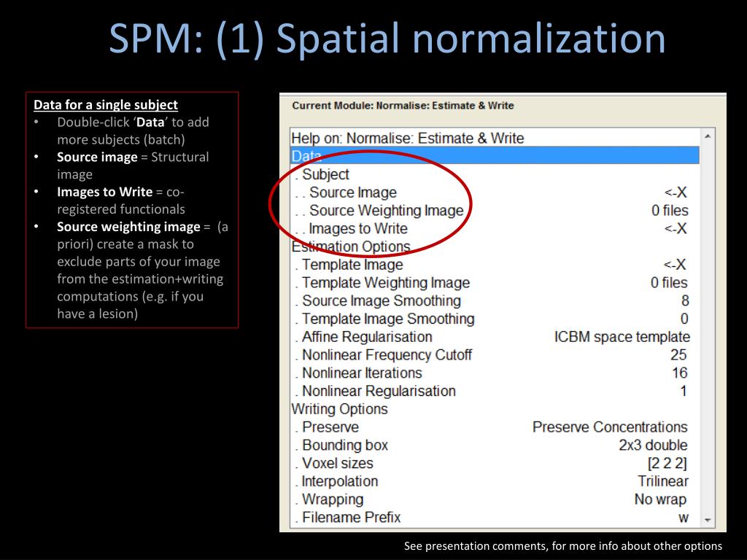
Task: Click the frequency cutoff value 25
Action: pos(678,355)
